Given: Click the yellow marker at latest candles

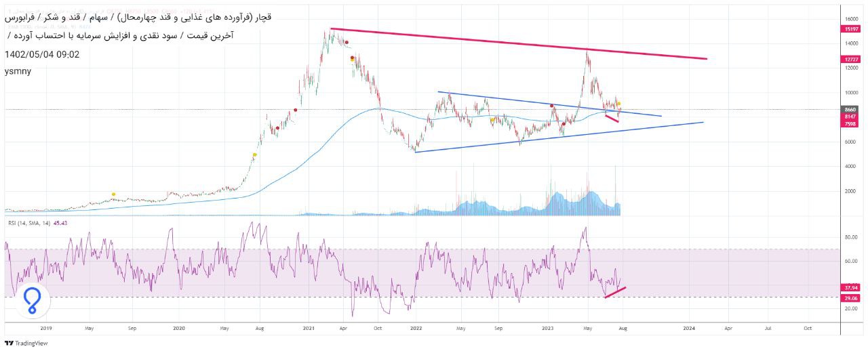Looking at the screenshot, I should coord(618,104).
